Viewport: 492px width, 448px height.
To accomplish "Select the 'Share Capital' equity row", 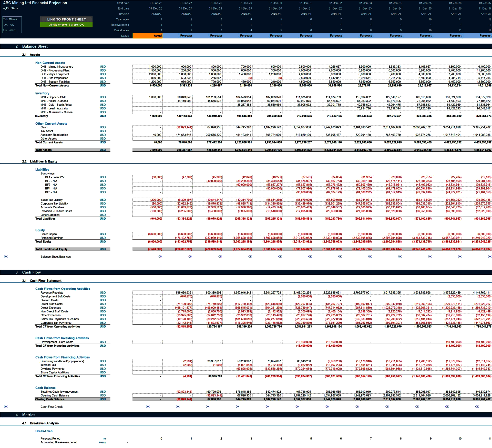I will (49, 234).
